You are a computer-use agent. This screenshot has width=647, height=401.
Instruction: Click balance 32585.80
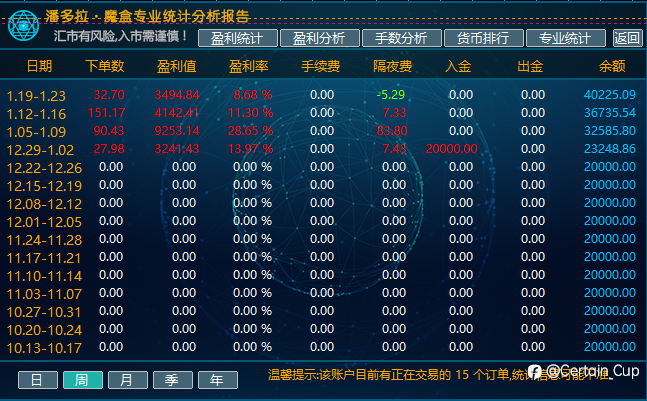tap(610, 131)
